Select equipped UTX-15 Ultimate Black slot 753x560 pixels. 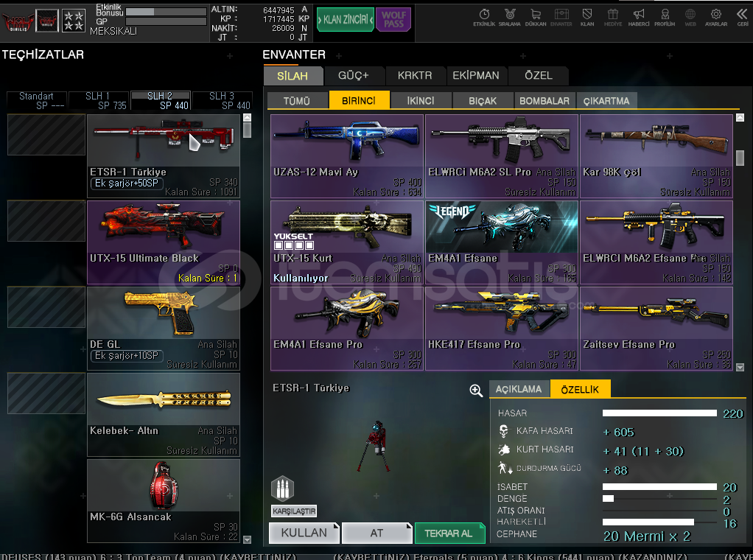pos(164,242)
